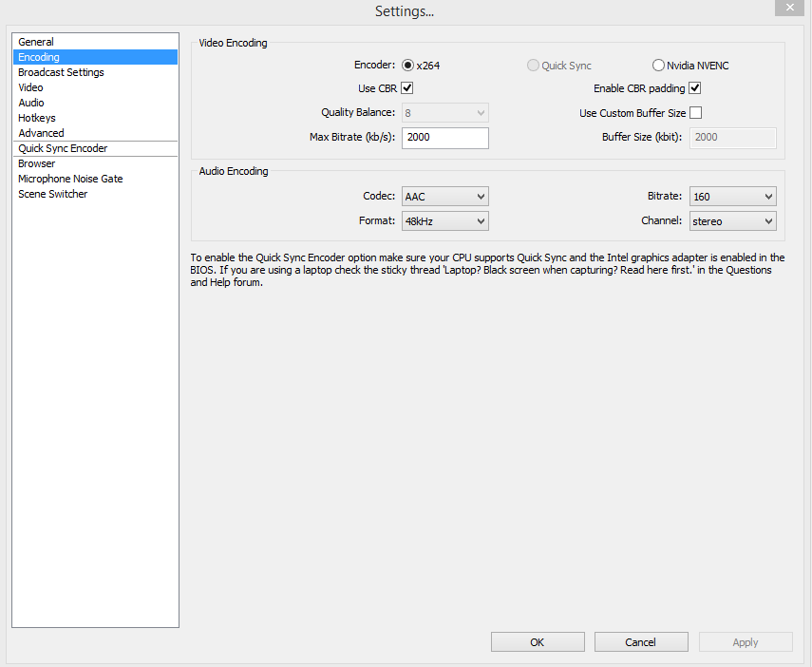Show the Advanced settings section

pyautogui.click(x=41, y=133)
